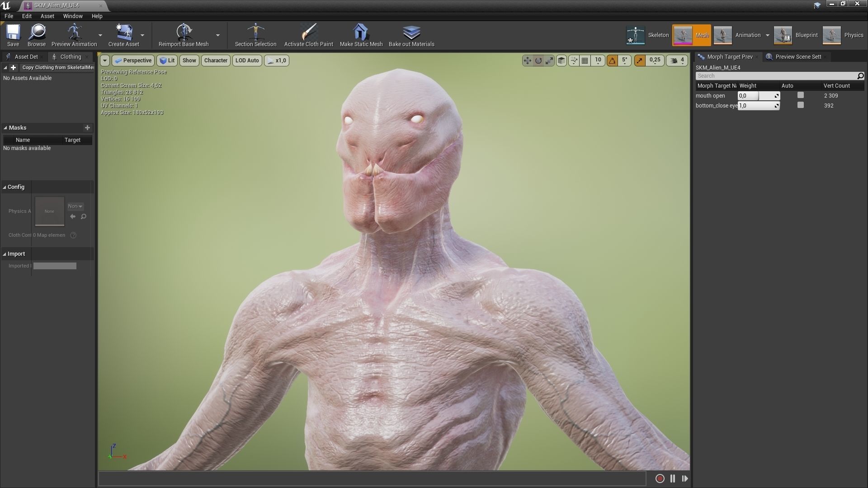Click LOD Auto button

tap(247, 61)
